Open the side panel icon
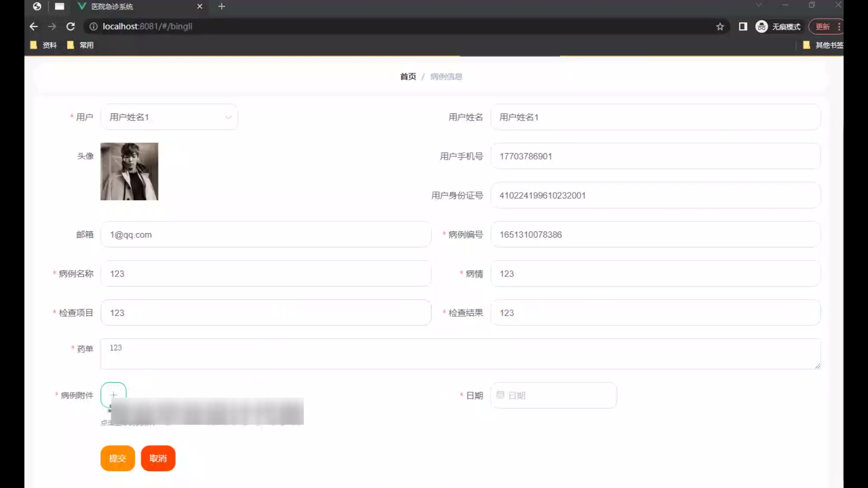Screen dimensions: 868x488 [x=743, y=27]
